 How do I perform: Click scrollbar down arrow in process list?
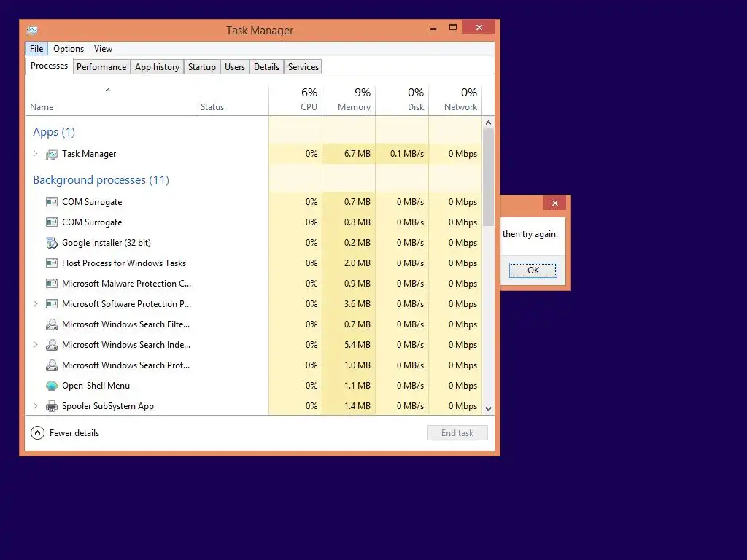[488, 408]
